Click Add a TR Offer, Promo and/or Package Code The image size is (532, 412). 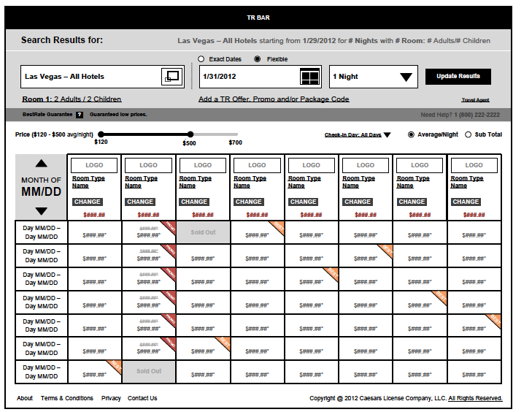point(274,99)
